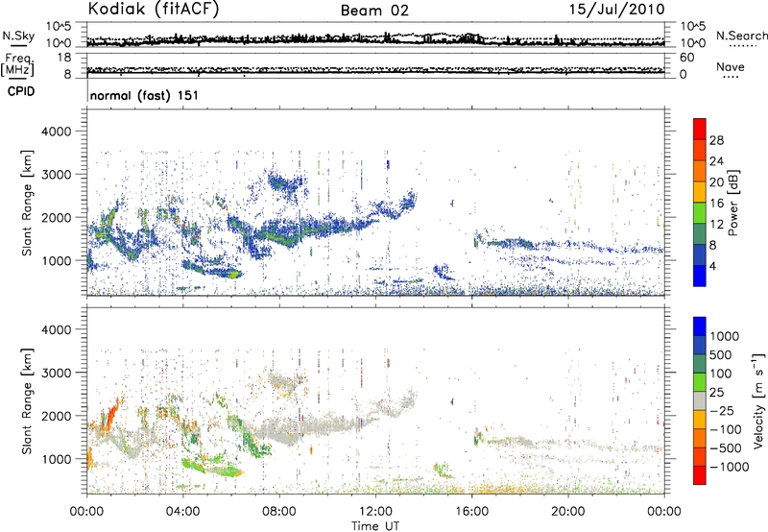The width and height of the screenshot is (768, 532).
Task: Click the "Nave" legend label
Action: pyautogui.click(x=731, y=67)
